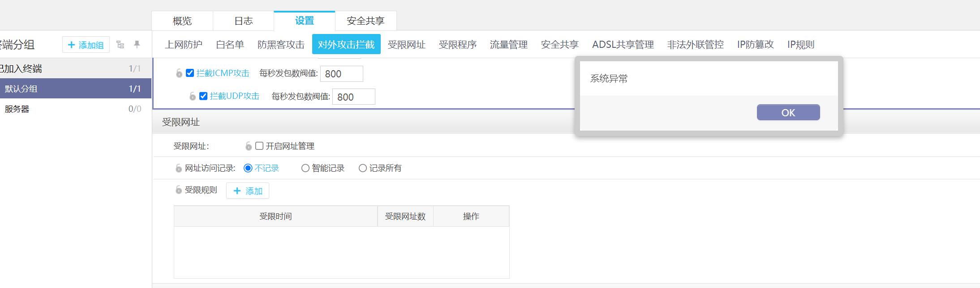Enable the 开启网址管理 checkbox

tap(259, 146)
